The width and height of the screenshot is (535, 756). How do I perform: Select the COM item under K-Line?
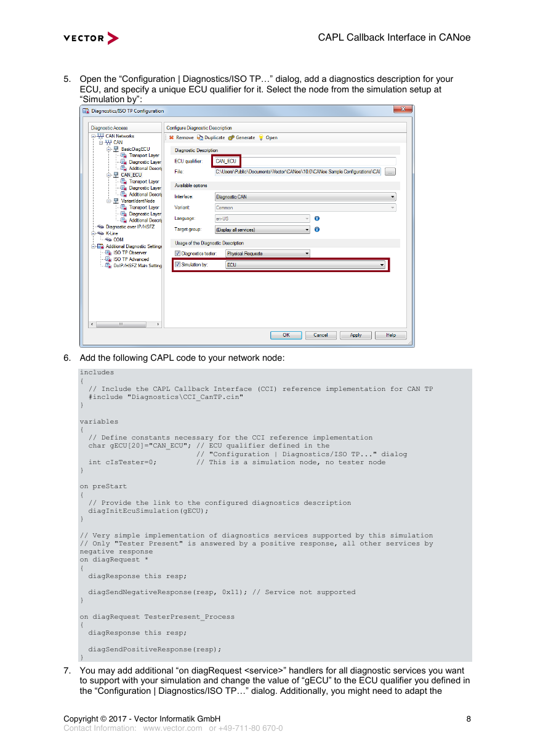tap(115, 239)
